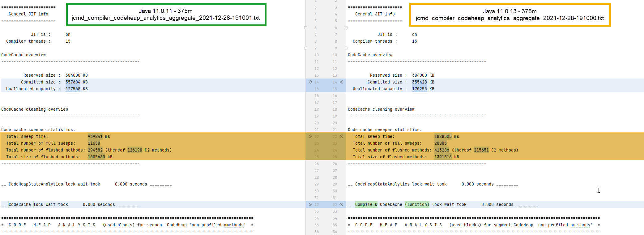Click compiler threads value 15 in right pane
The height and width of the screenshot is (235, 644).
click(415, 41)
